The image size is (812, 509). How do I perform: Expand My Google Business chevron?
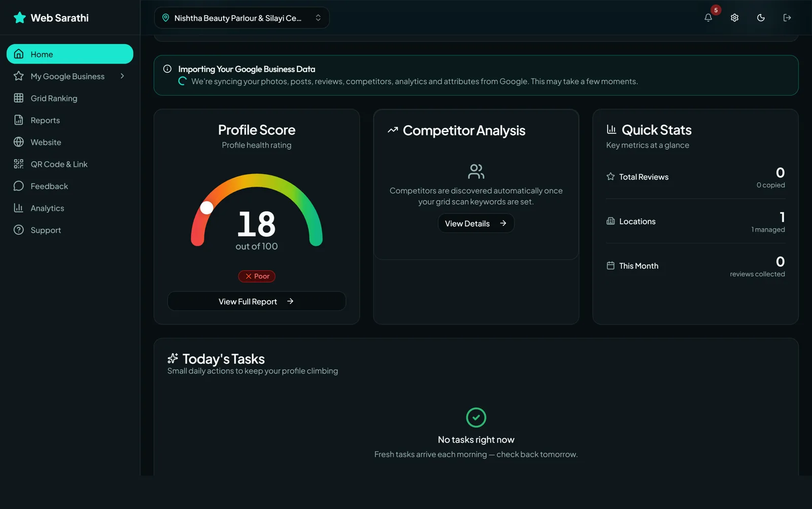(122, 76)
